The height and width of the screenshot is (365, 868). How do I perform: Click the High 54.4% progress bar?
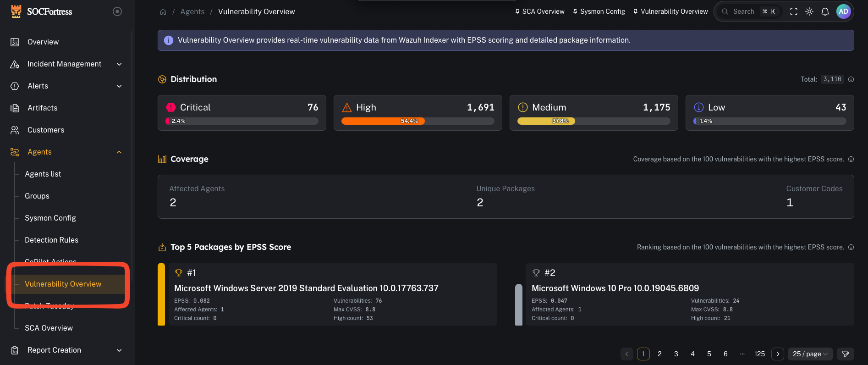[418, 121]
